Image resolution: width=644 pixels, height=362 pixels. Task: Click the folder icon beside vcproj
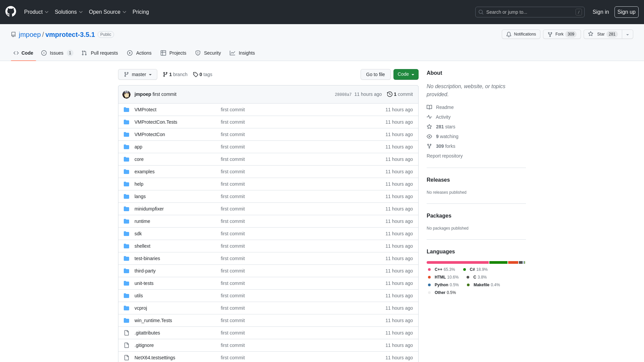pos(126,308)
